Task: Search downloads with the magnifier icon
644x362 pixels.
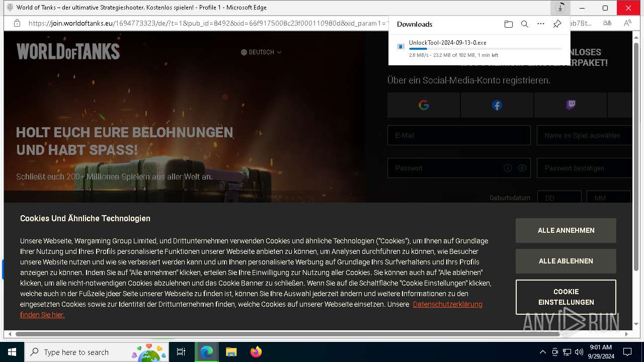Action: (x=525, y=24)
